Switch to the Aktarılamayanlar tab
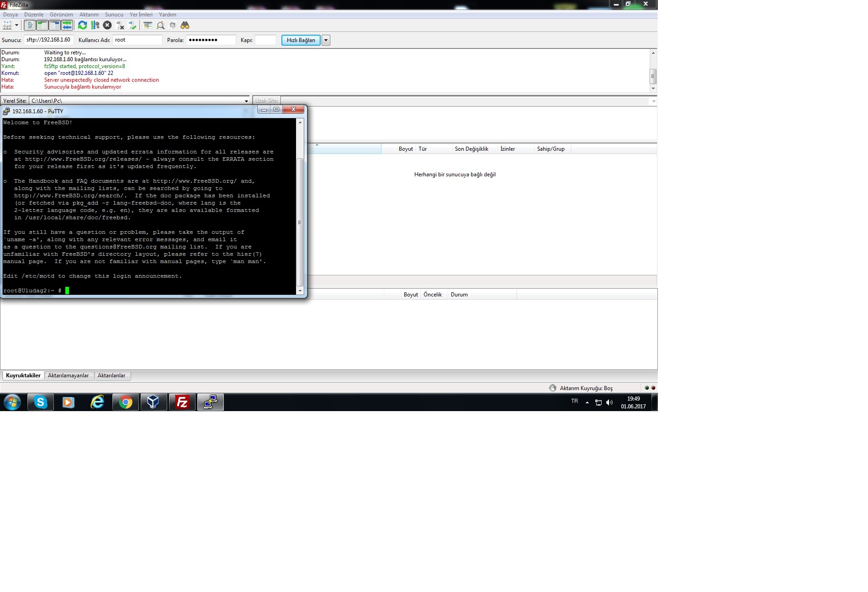The image size is (868, 592). pyautogui.click(x=69, y=375)
